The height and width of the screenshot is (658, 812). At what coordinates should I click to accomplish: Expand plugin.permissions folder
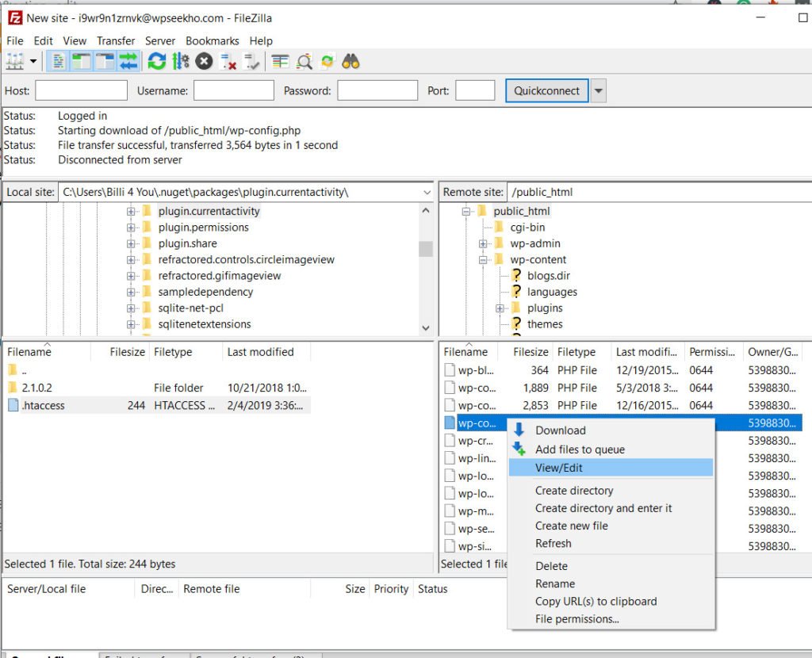[x=131, y=228]
